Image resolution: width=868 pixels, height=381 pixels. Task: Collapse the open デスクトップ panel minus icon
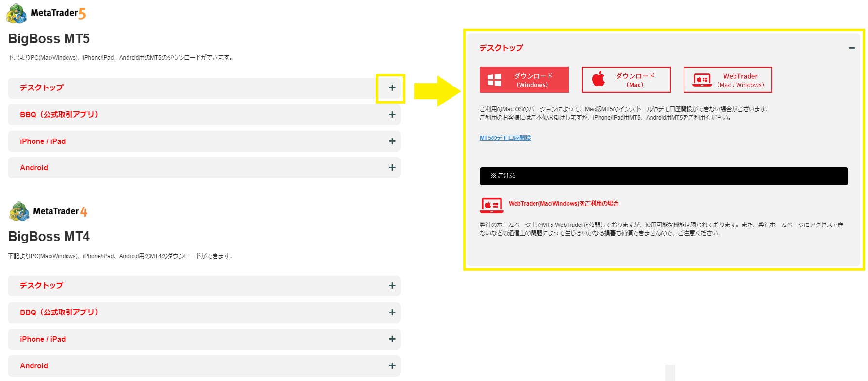coord(851,48)
